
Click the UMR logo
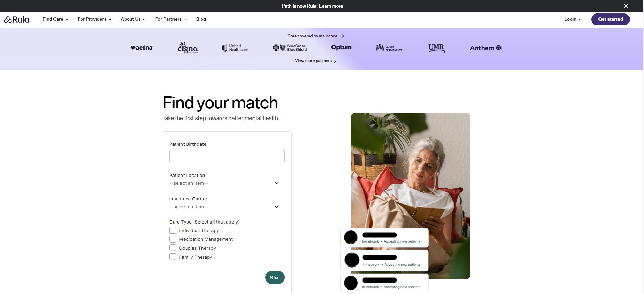(436, 48)
